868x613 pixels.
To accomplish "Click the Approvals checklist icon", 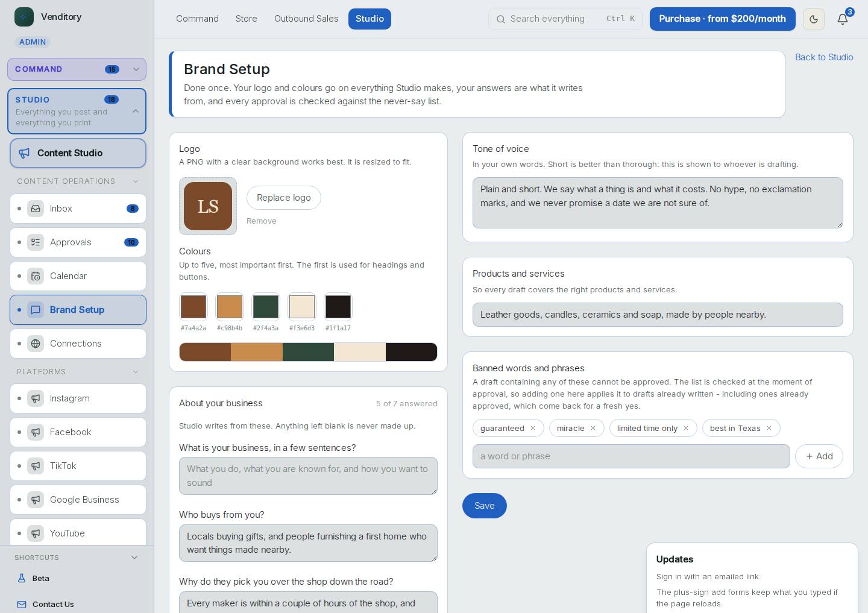I will coord(36,242).
